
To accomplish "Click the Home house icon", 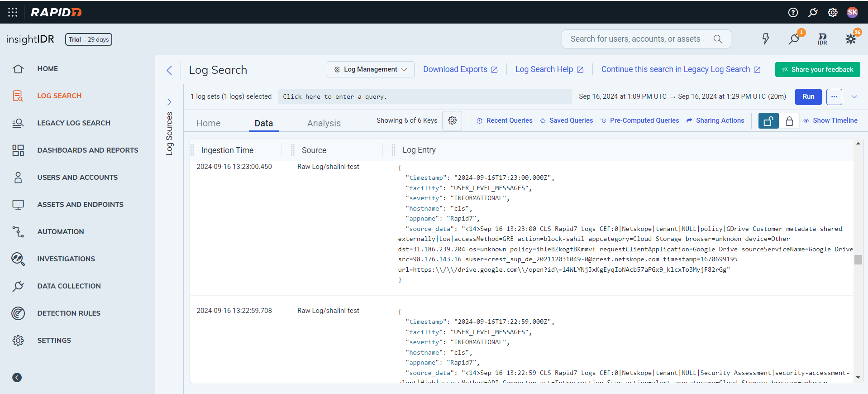I will point(18,69).
